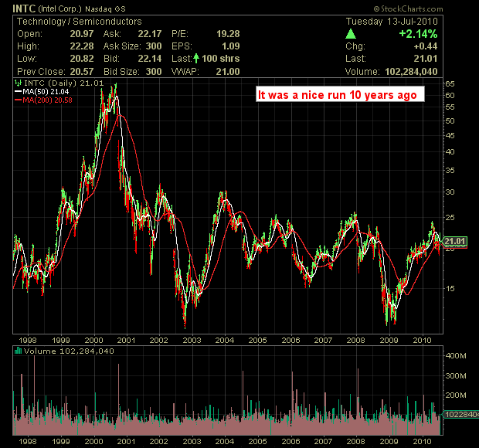Select the Low value 20.82
This screenshot has width=479, height=448.
click(82, 59)
